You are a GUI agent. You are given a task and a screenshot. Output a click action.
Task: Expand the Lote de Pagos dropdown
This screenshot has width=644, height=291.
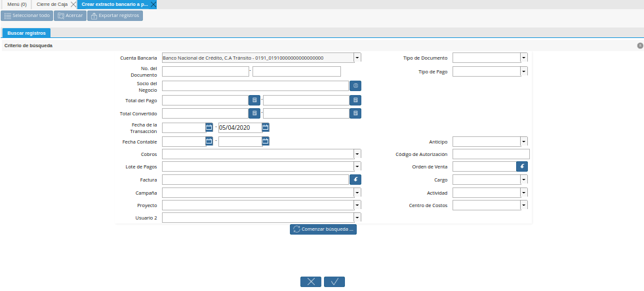(x=357, y=166)
